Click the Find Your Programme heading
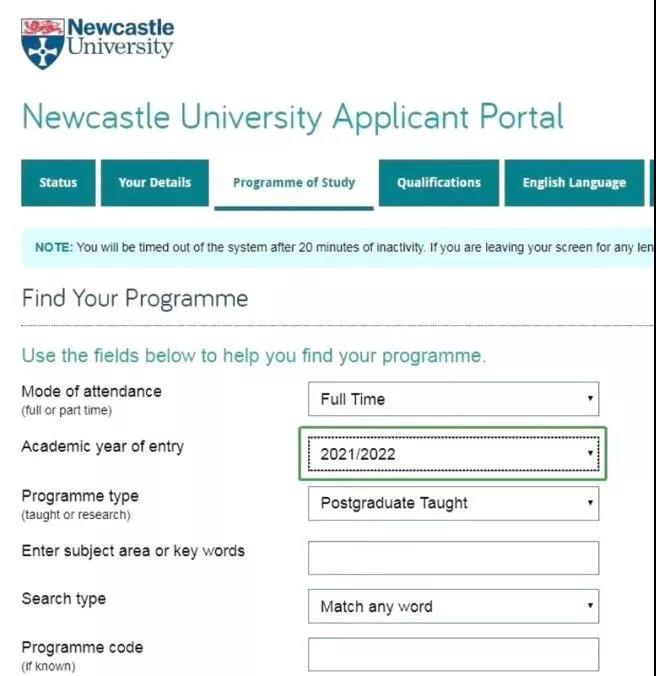This screenshot has height=676, width=656. (x=135, y=299)
